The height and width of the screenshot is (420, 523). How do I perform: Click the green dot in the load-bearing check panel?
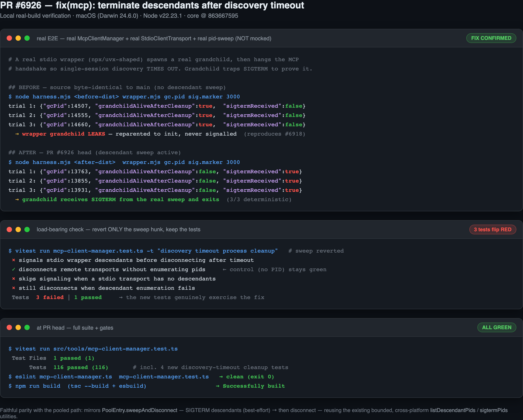coord(27,229)
